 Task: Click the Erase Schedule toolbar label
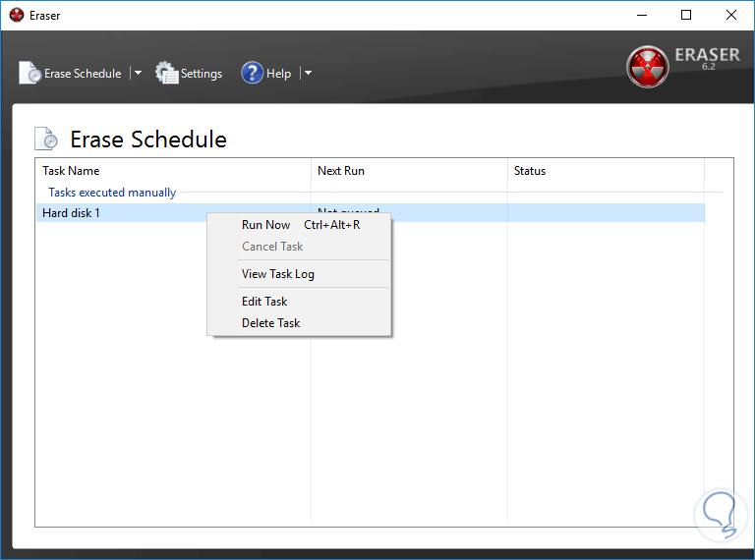click(83, 74)
